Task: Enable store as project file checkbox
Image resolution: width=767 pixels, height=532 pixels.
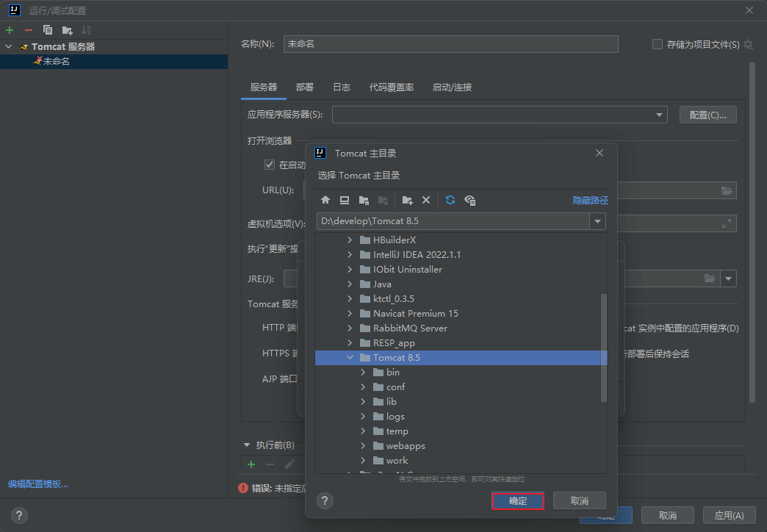Action: (x=658, y=45)
